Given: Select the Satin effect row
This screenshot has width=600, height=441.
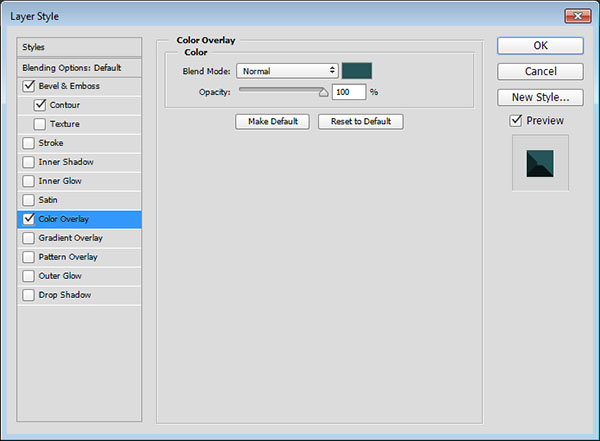Looking at the screenshot, I should click(x=79, y=200).
